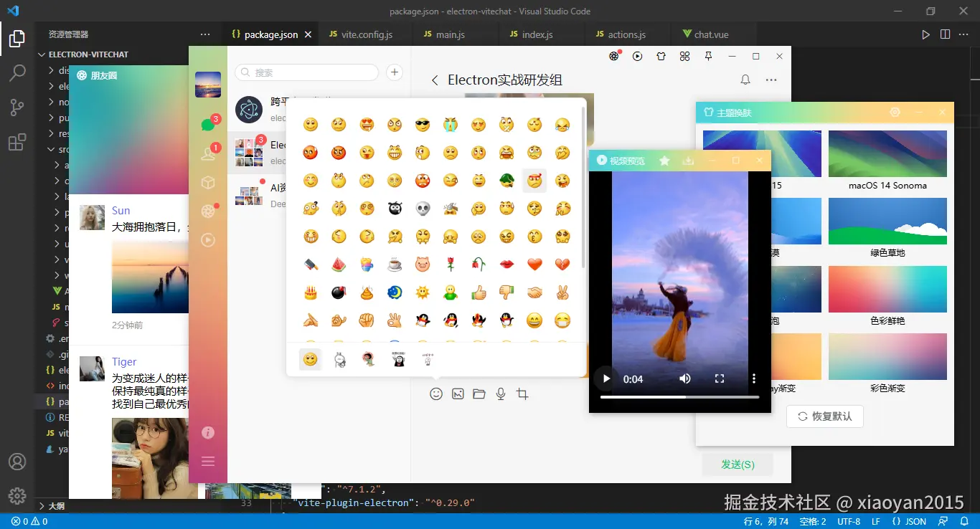Open VS Code Manage gear icon

coord(17,495)
